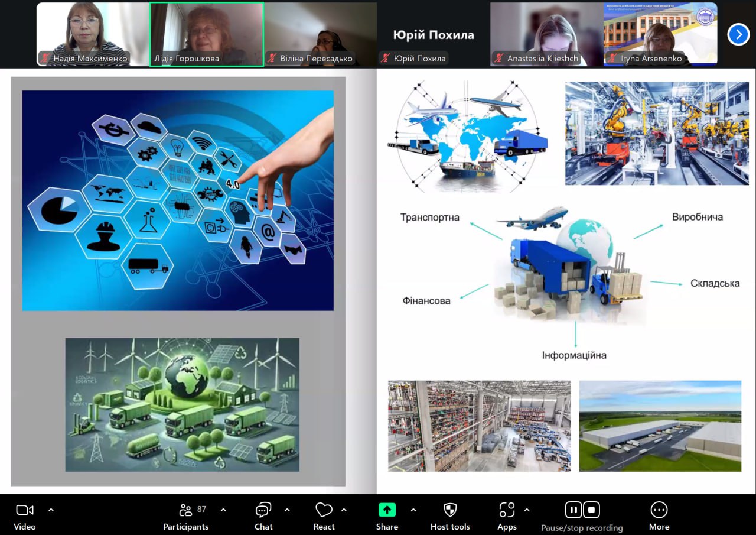The height and width of the screenshot is (535, 756).
Task: Click the React heart icon
Action: 324,510
